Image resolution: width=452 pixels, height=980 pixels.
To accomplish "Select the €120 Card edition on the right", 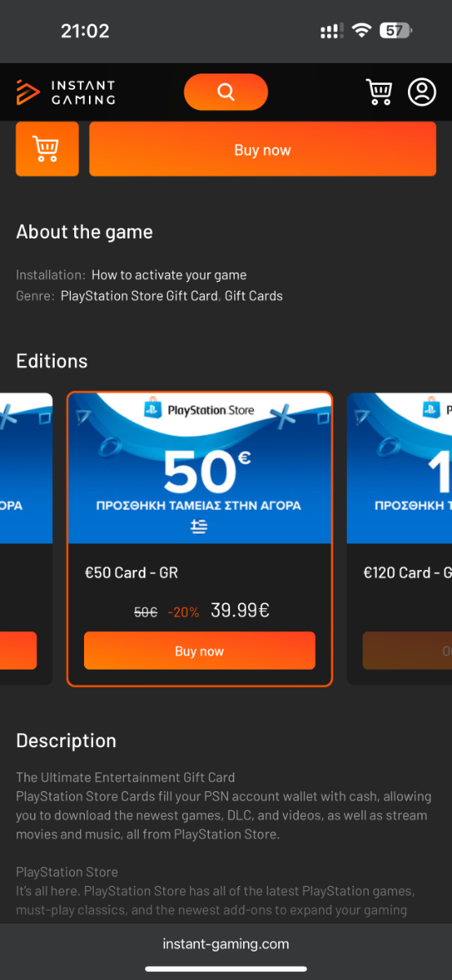I will coord(400,539).
